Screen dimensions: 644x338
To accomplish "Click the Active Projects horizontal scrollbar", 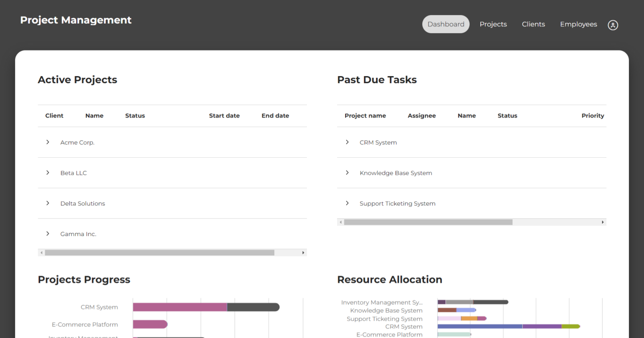I will pyautogui.click(x=161, y=252).
